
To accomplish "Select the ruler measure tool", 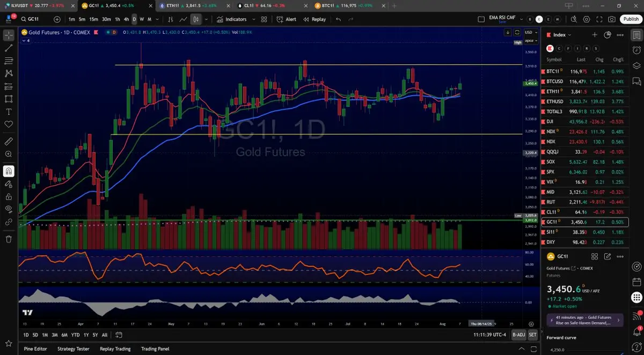I will (x=9, y=142).
